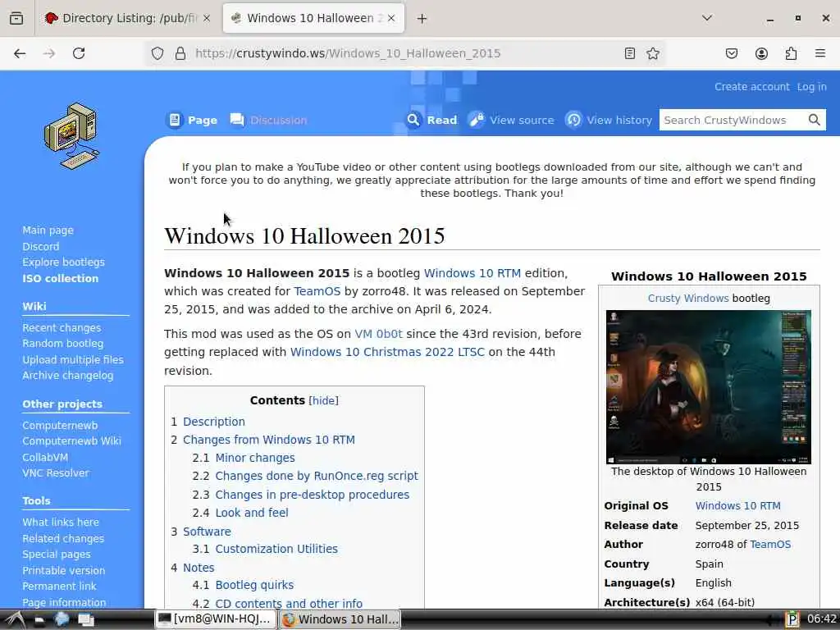Open the desktop screenshot thumbnail
The height and width of the screenshot is (630, 840).
click(708, 387)
